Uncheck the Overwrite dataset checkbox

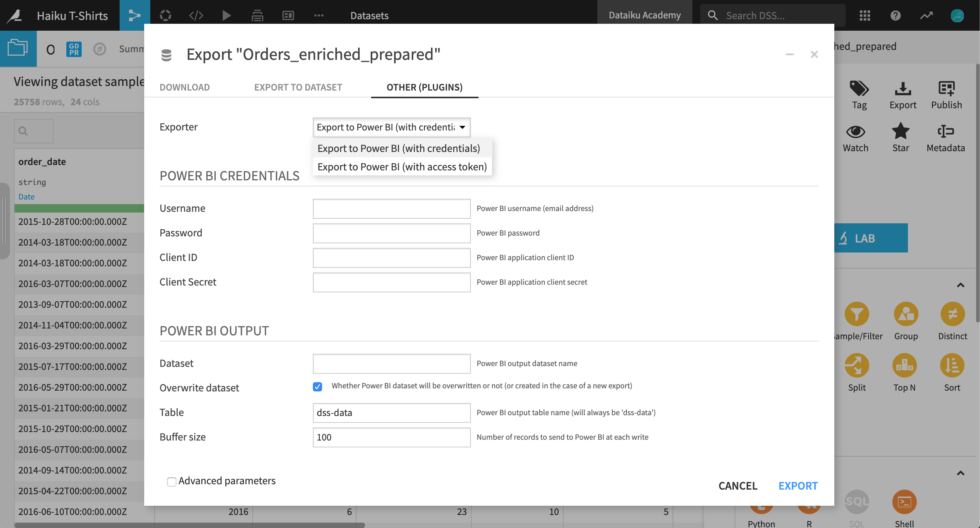[x=317, y=386]
